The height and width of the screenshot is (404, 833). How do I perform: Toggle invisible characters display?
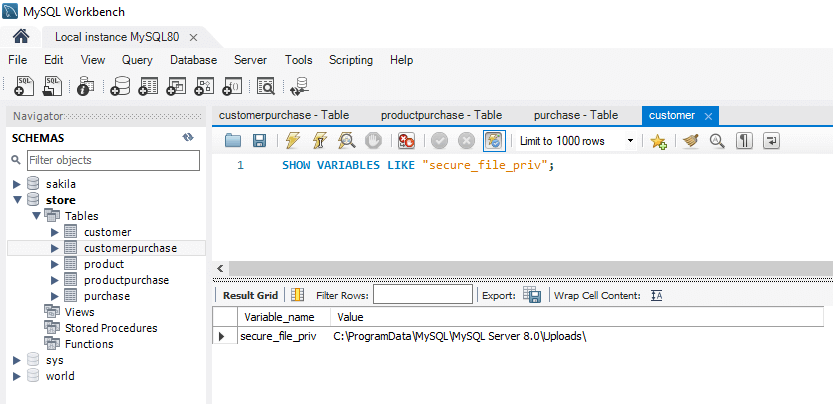tap(744, 141)
